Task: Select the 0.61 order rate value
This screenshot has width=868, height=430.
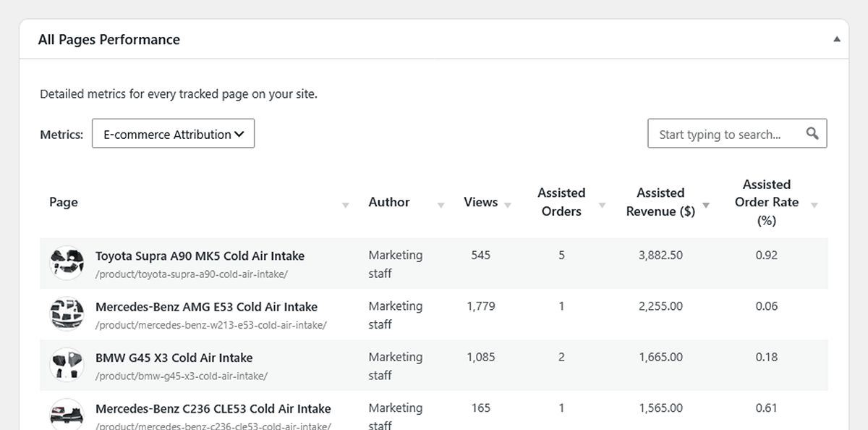Action: [767, 408]
